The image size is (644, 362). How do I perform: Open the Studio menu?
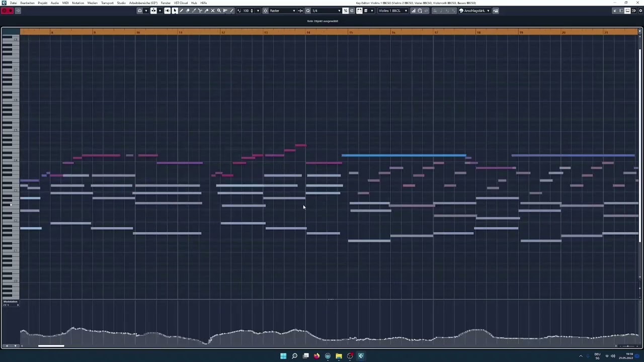(x=121, y=3)
